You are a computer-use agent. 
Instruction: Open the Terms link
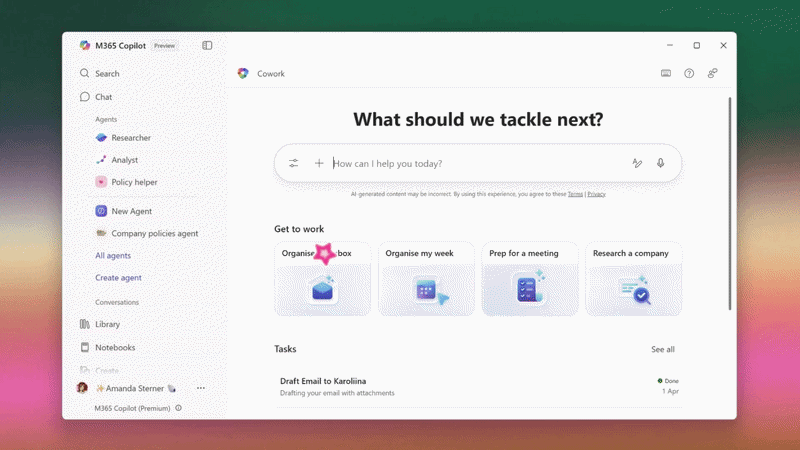[575, 194]
